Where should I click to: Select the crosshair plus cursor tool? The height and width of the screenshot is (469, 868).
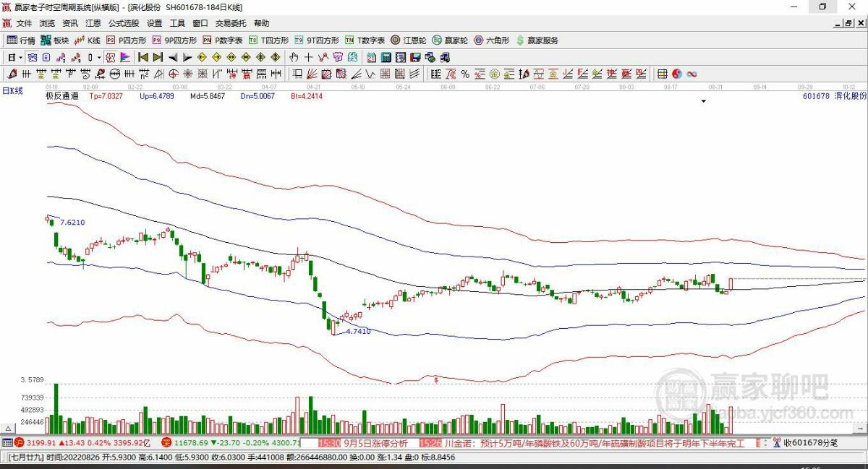309,57
